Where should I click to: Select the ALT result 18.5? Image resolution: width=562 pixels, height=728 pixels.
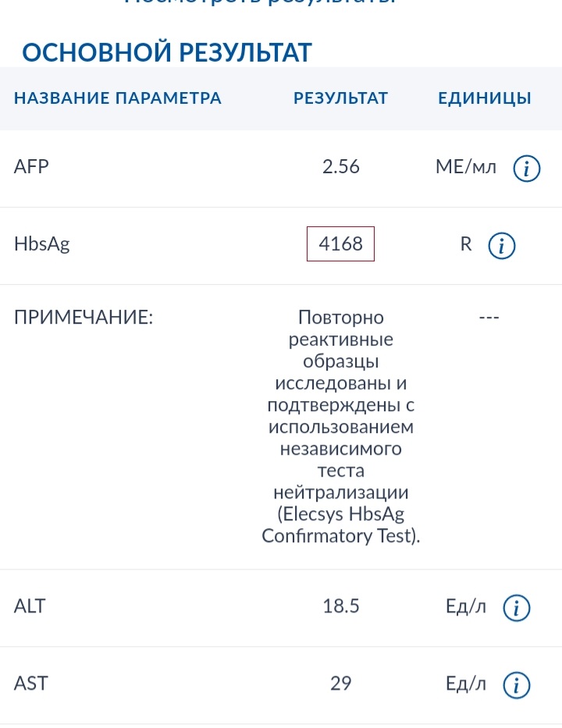(x=341, y=606)
